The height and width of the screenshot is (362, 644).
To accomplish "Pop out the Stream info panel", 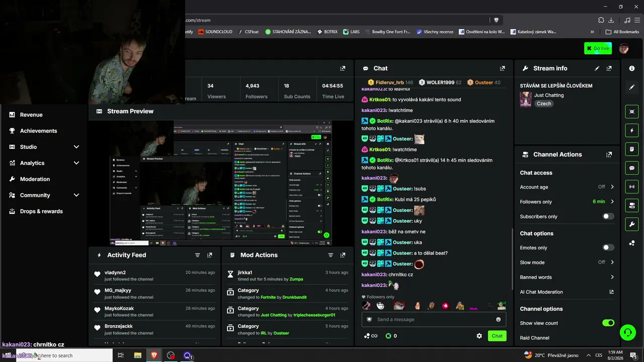I will (609, 68).
